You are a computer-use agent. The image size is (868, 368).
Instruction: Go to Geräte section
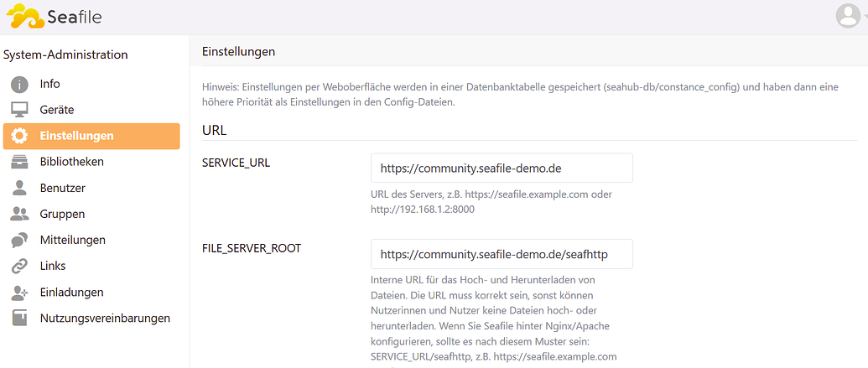click(57, 110)
